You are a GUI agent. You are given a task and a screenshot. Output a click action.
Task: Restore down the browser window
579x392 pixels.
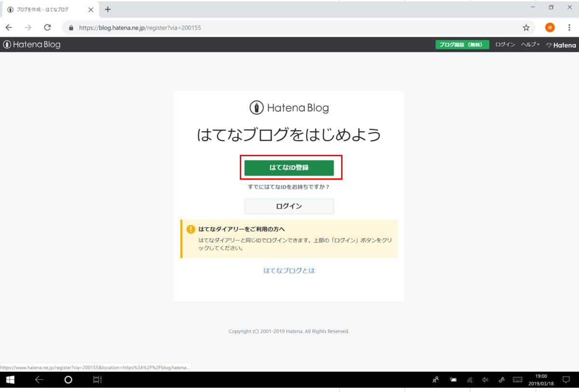click(x=551, y=7)
